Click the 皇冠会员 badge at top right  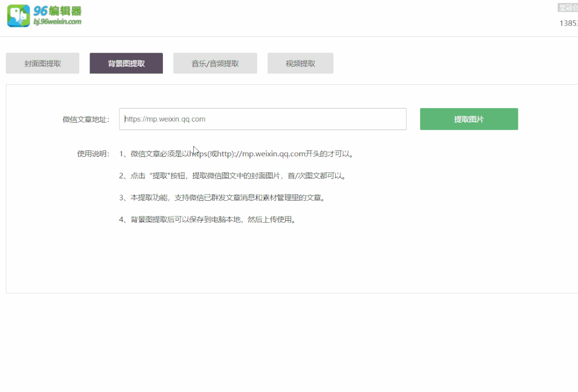click(569, 6)
